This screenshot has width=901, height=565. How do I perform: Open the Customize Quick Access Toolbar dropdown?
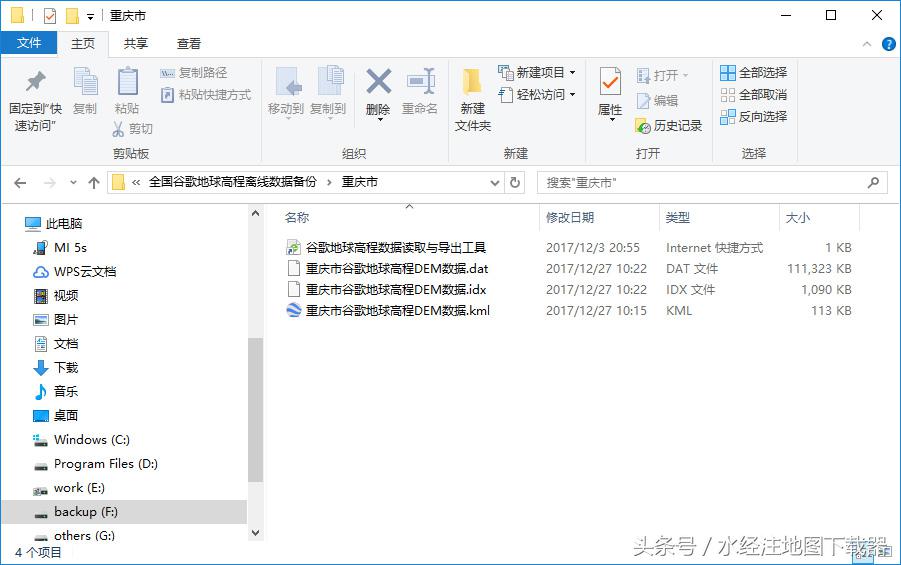[90, 17]
